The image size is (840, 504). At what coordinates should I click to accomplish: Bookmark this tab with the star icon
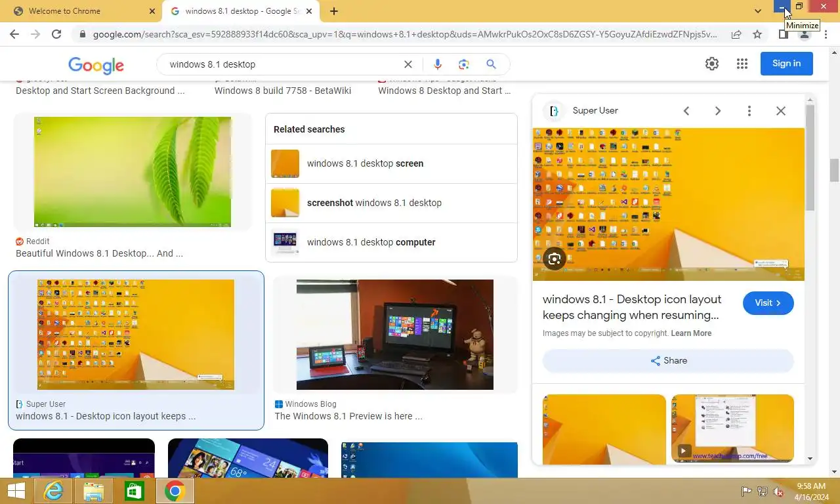757,34
